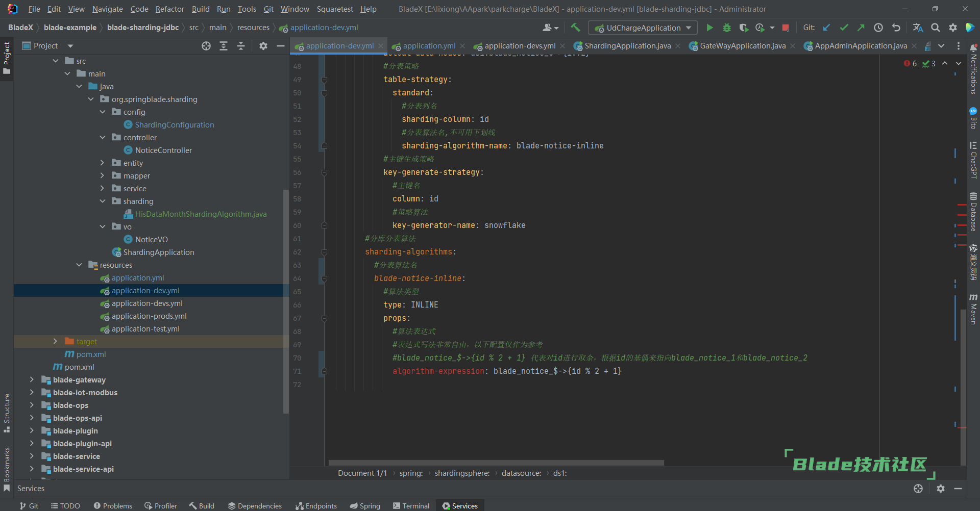This screenshot has width=980, height=511.
Task: Collapse the src folder
Action: pos(56,61)
